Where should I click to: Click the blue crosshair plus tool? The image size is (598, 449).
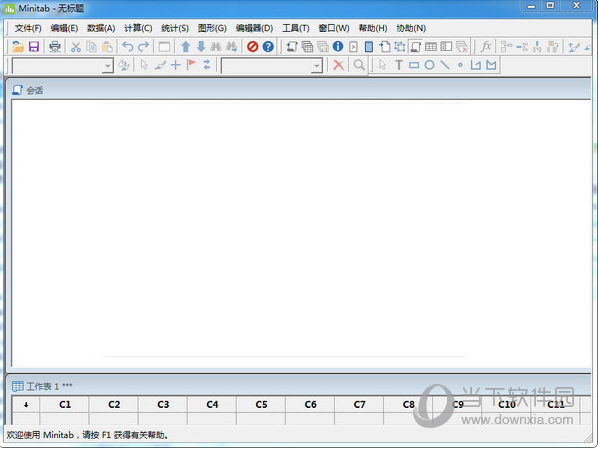click(175, 65)
